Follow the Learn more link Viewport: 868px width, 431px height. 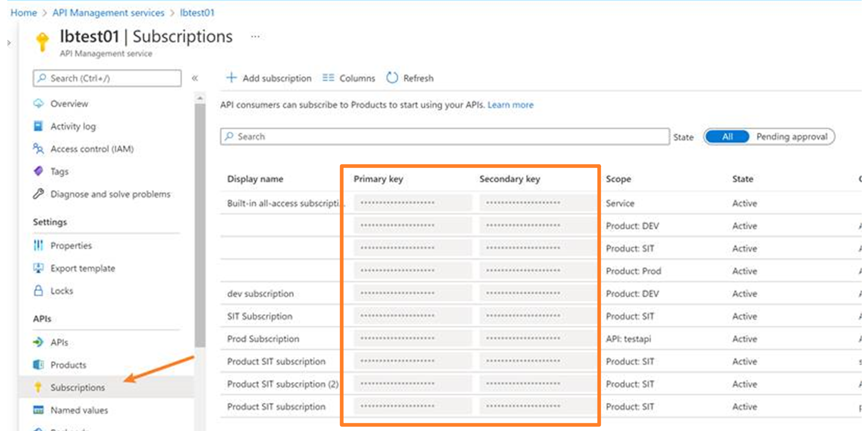point(510,105)
